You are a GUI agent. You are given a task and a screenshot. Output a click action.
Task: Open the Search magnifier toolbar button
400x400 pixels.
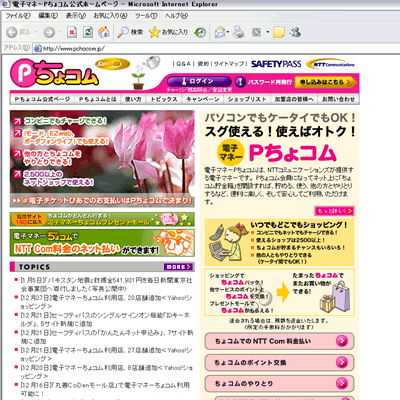[x=130, y=32]
